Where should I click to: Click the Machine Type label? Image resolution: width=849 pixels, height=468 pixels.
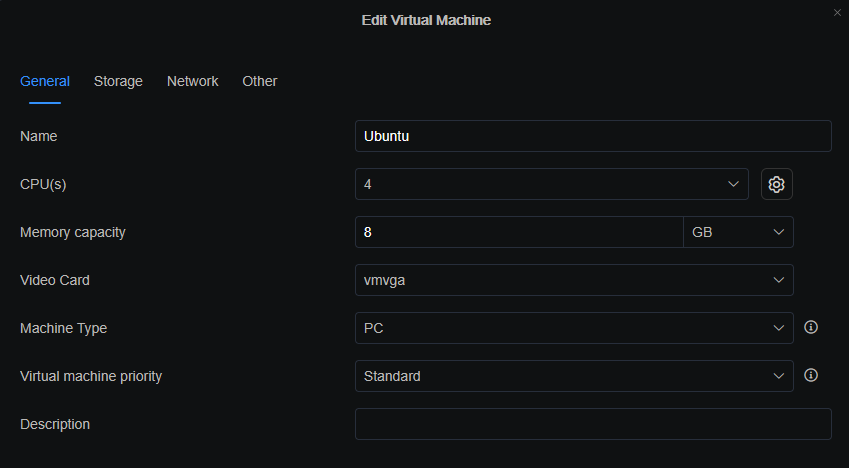(63, 328)
